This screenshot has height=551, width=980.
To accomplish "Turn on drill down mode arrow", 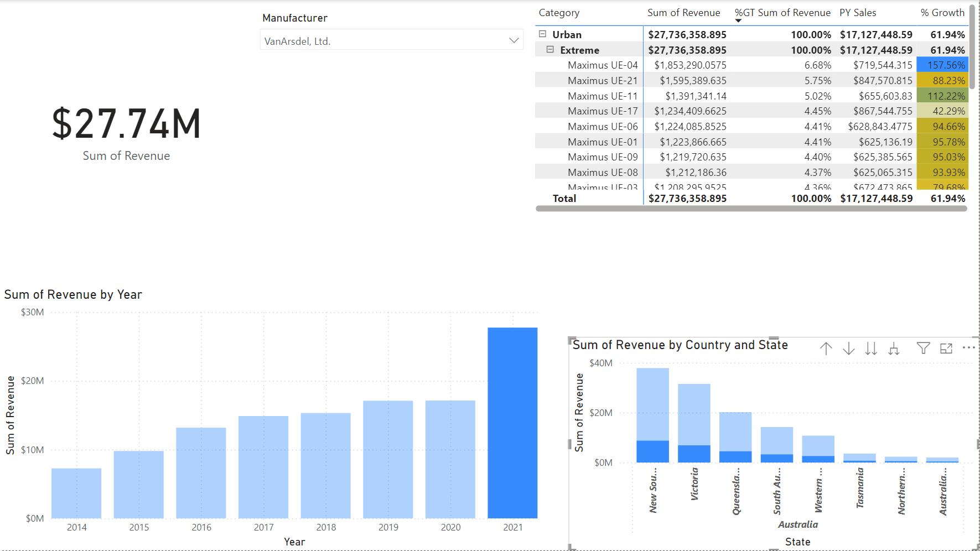I will (x=849, y=349).
